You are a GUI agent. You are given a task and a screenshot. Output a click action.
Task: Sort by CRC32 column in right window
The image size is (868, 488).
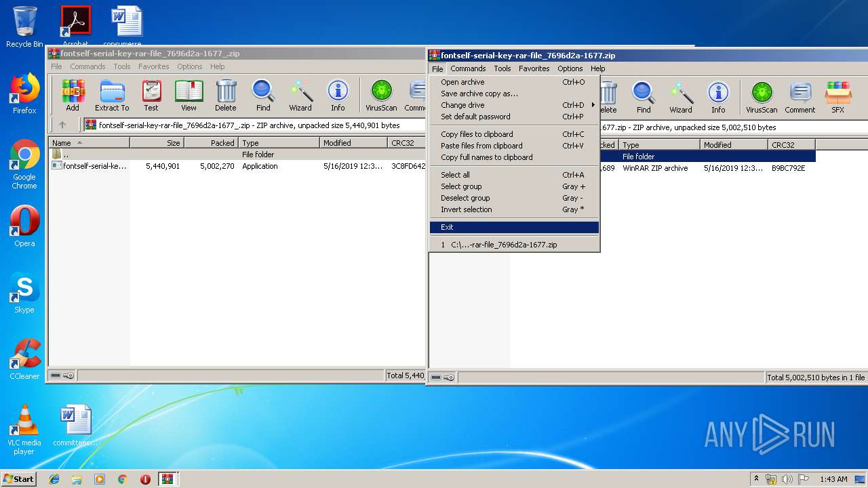pos(791,145)
